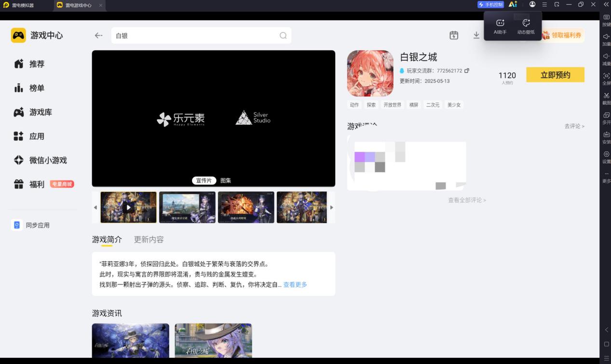Click the 探索 tag
This screenshot has height=364, width=611.
tap(371, 105)
